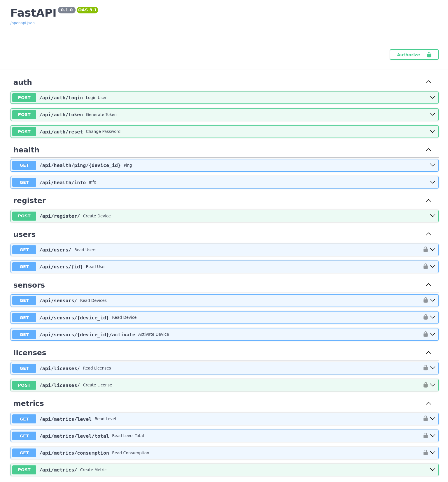Screen dimensions: 448x482
Task: Click GET badge for /api/metrics/consumption
Action: pyautogui.click(x=24, y=453)
